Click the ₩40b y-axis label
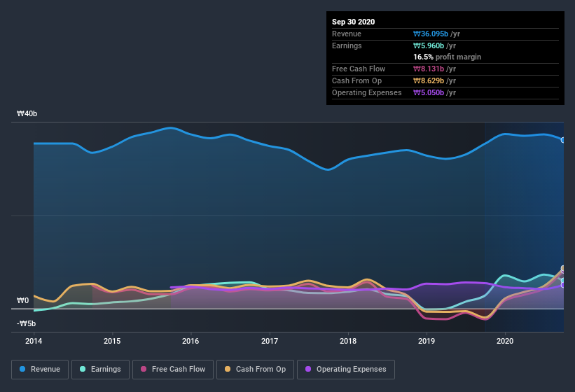 tap(27, 114)
